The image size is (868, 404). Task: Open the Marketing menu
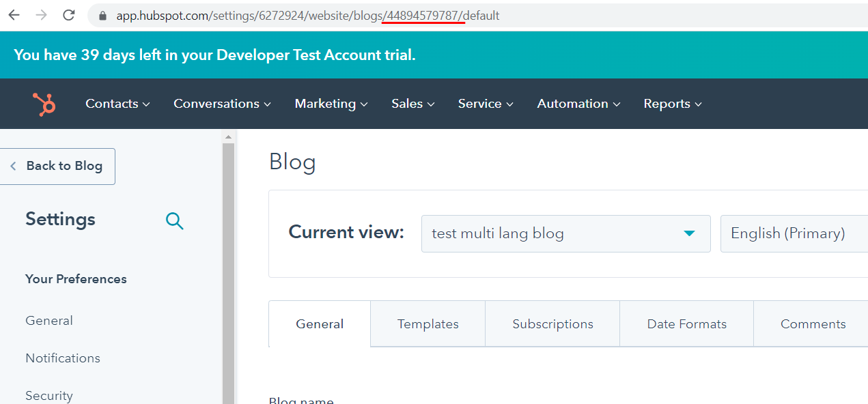331,104
